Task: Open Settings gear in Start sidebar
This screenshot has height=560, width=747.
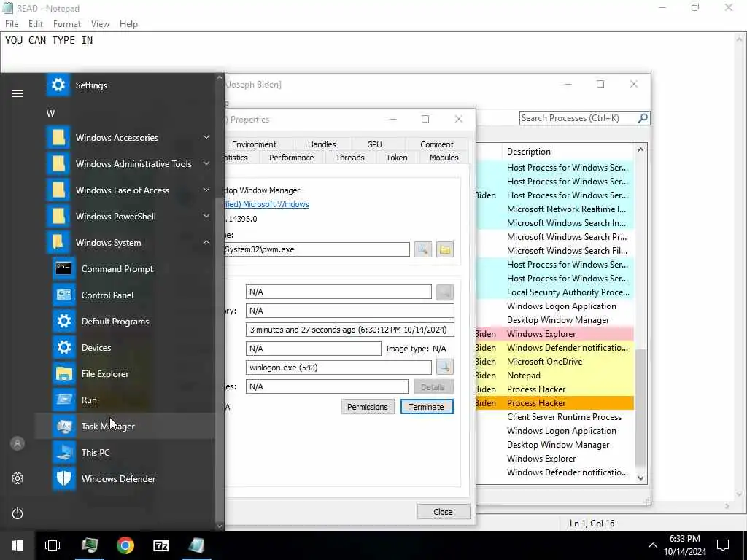Action: 18,478
